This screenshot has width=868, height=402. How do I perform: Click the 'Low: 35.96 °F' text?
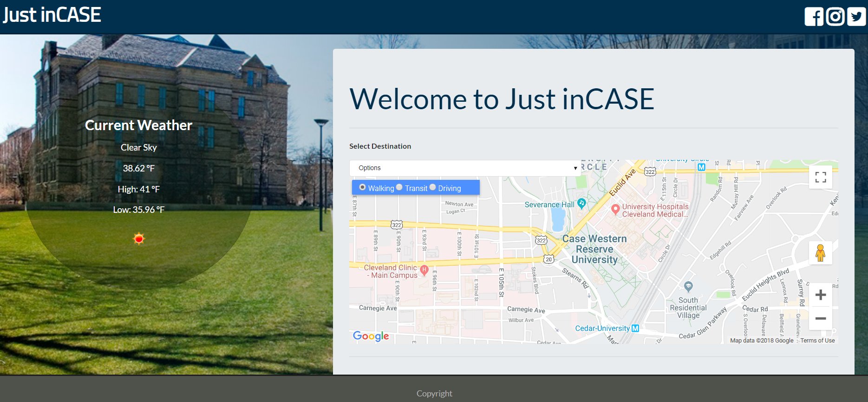[x=139, y=210]
